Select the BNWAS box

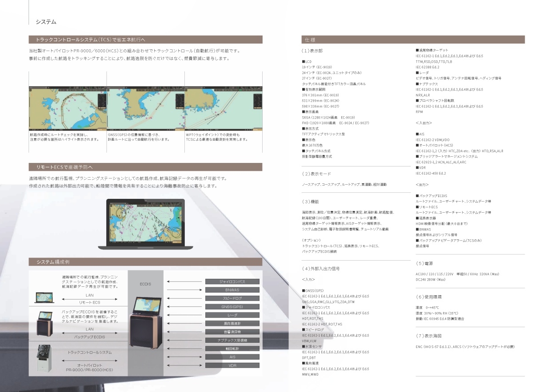[x=232, y=290]
